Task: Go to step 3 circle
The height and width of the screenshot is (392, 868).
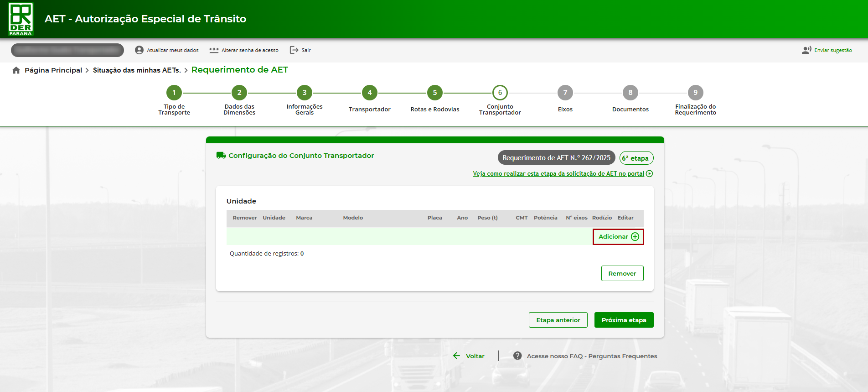Action: [x=305, y=93]
